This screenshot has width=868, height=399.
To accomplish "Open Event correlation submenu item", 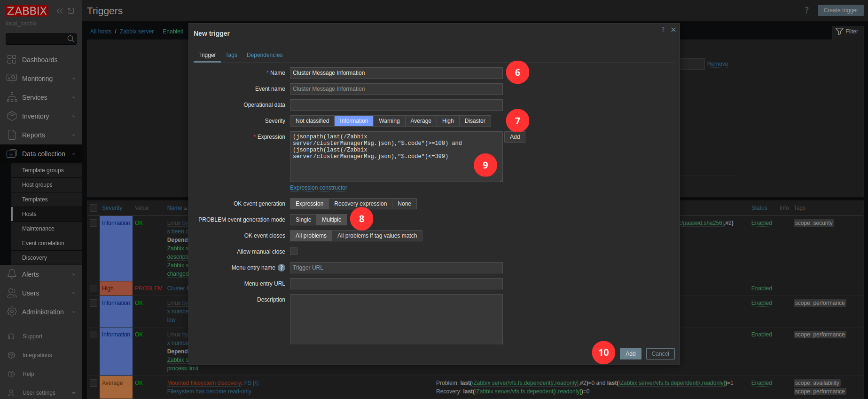I will 47,243.
